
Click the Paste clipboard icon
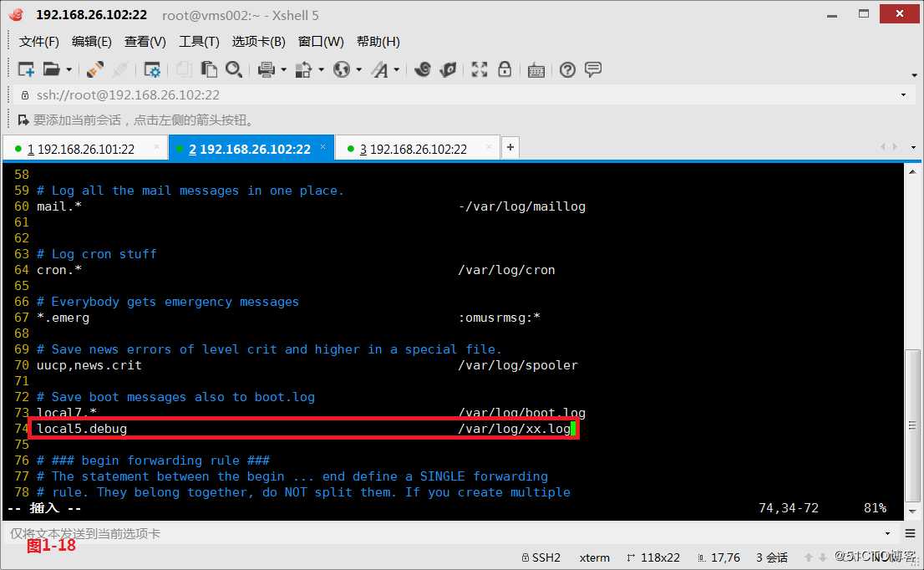[209, 69]
